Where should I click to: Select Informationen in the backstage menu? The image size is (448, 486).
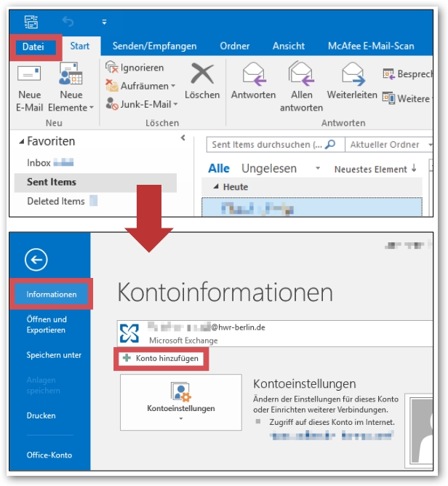[x=51, y=294]
